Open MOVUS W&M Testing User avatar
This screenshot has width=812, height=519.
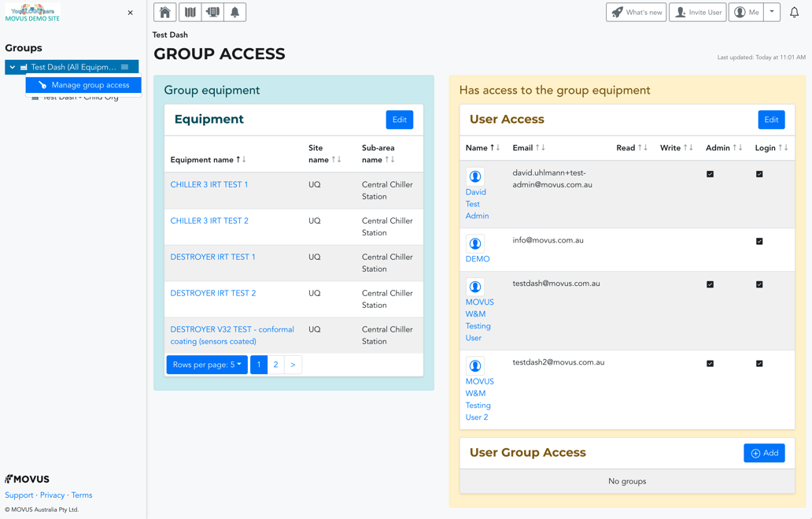point(475,287)
